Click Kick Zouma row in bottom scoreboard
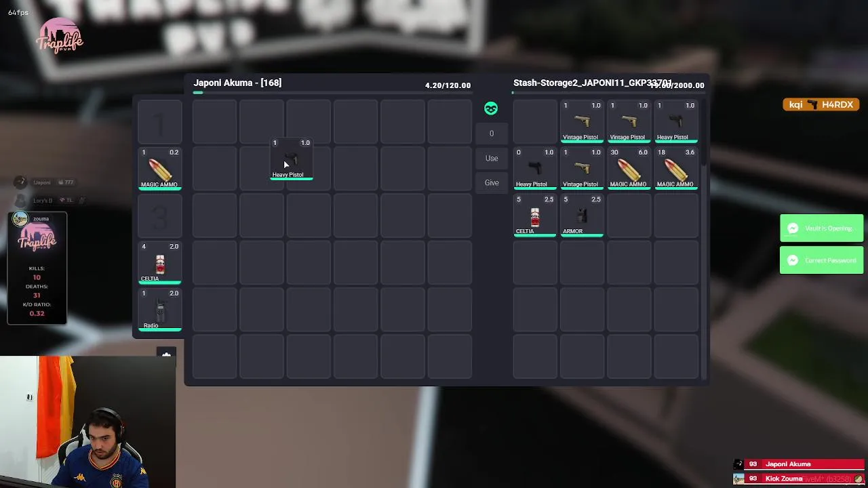Screen dimensions: 868x488 coord(799,479)
